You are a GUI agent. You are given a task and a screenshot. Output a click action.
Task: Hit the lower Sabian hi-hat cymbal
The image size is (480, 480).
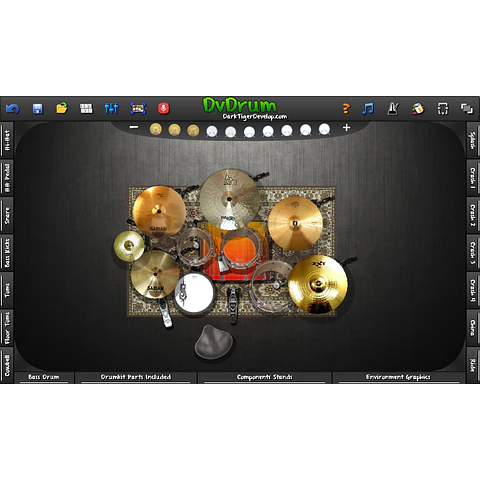click(x=155, y=274)
